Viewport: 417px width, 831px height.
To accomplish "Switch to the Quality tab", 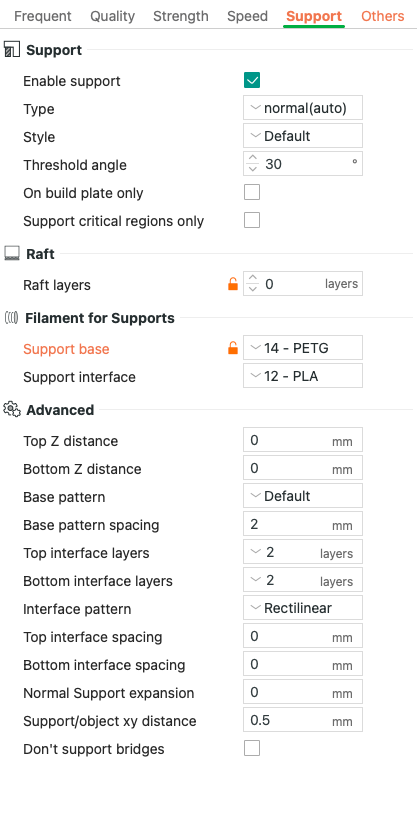I will [x=112, y=16].
